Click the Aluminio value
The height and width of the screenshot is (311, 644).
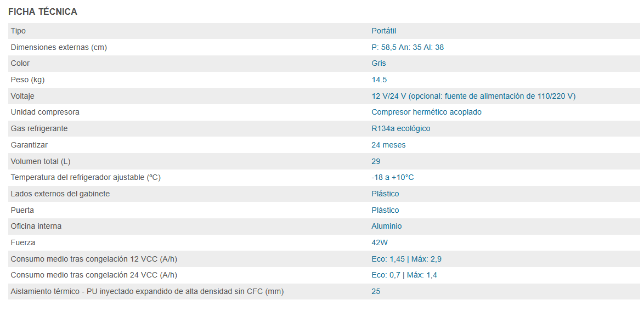coord(386,226)
